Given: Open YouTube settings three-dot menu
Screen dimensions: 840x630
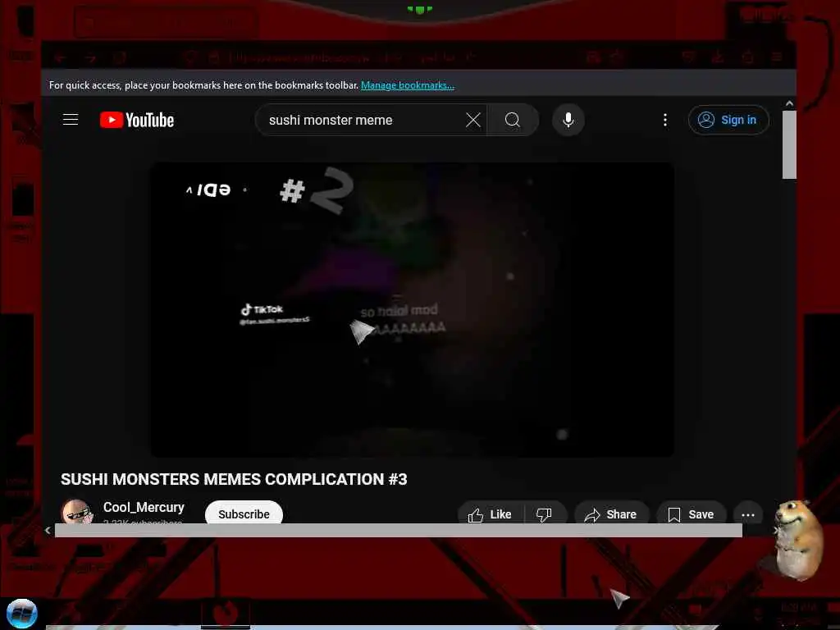Looking at the screenshot, I should pos(664,120).
